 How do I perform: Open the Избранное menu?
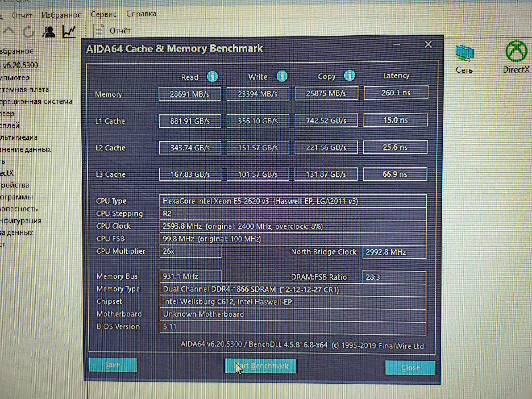(x=61, y=15)
